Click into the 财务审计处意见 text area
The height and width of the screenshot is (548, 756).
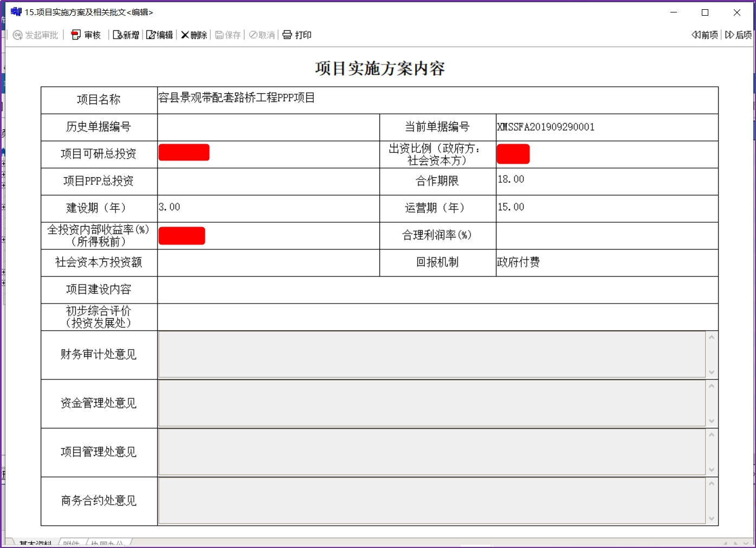431,354
